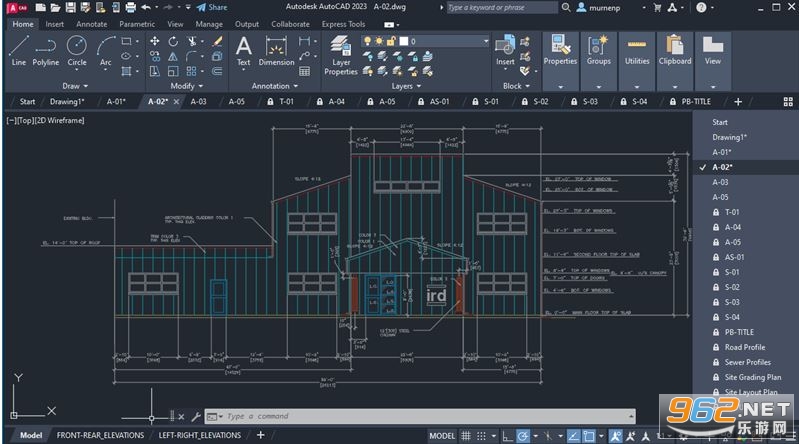Toggle annotation objects visibility in status bar
Screen dimensions: 799x444
(x=616, y=436)
